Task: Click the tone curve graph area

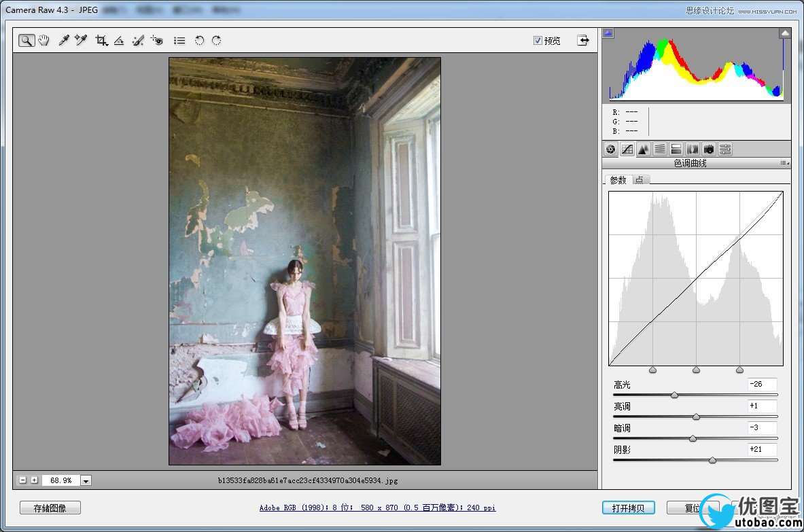Action: coord(696,279)
